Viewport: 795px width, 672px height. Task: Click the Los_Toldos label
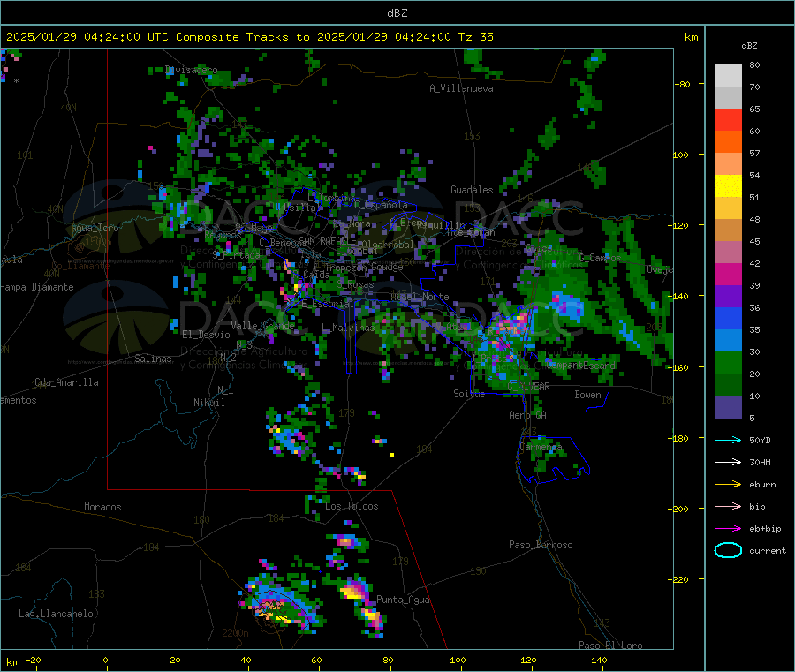pyautogui.click(x=352, y=506)
